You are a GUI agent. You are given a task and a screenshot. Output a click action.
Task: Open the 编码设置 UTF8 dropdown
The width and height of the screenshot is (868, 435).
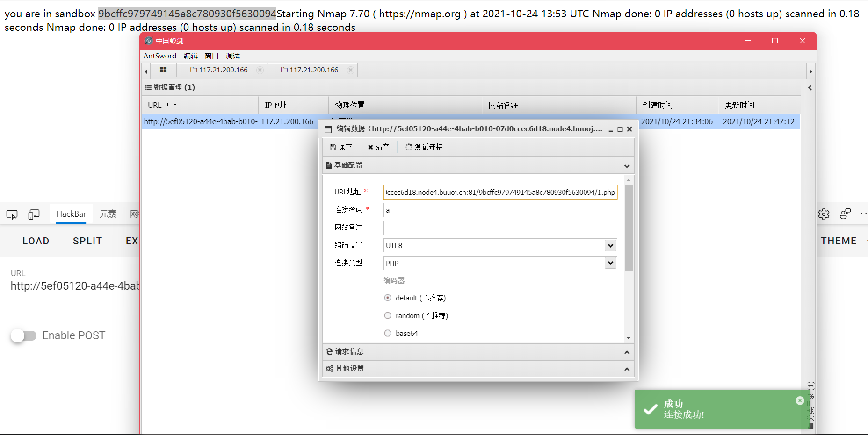[610, 245]
